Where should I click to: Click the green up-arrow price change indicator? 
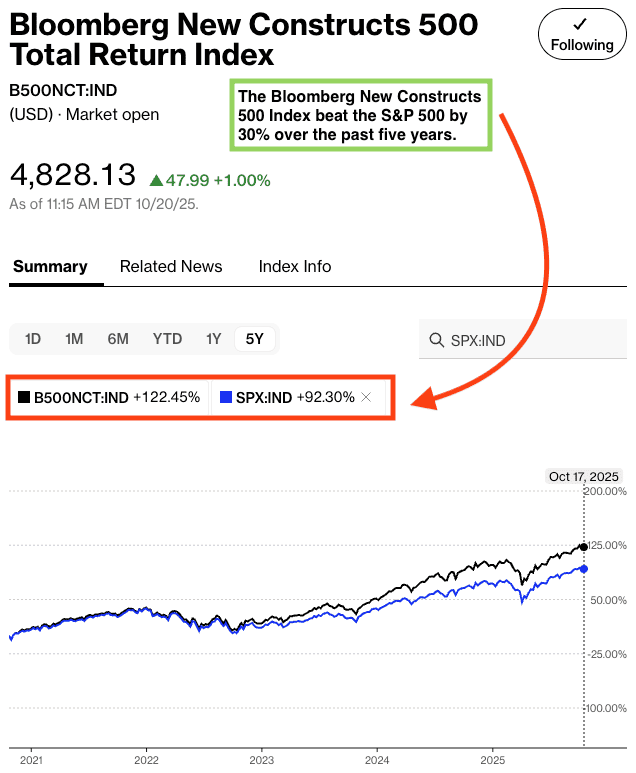pyautogui.click(x=156, y=180)
